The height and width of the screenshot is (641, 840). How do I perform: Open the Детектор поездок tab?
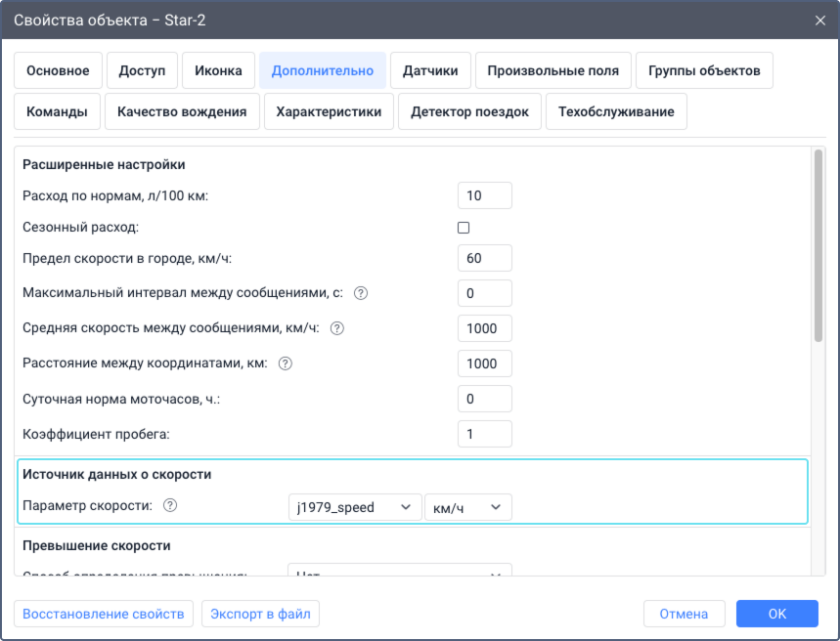click(x=469, y=111)
